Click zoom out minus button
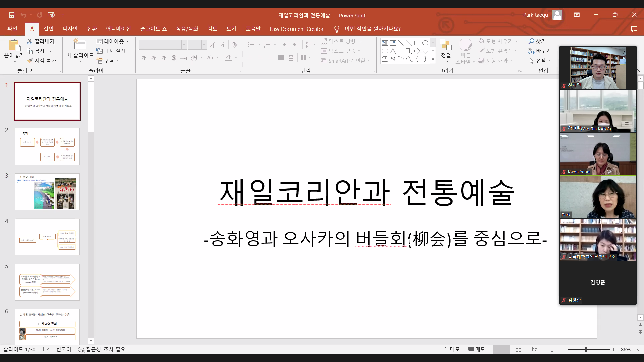This screenshot has width=644, height=362. 564,349
